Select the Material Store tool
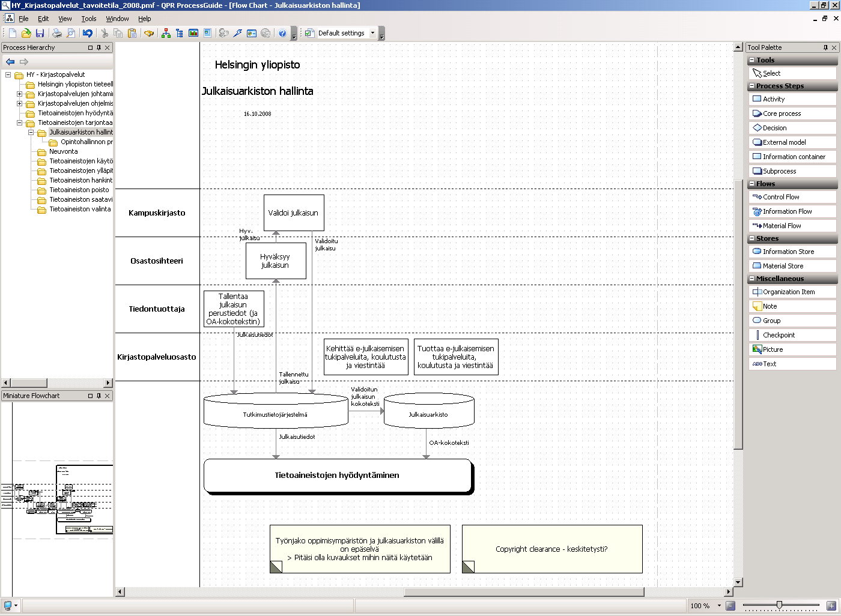The width and height of the screenshot is (841, 616). (792, 266)
